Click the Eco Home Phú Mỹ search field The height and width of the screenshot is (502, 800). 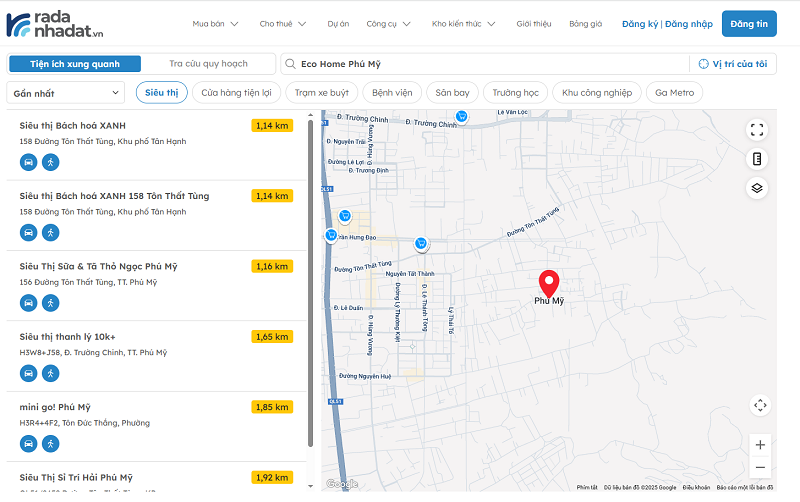[485, 64]
